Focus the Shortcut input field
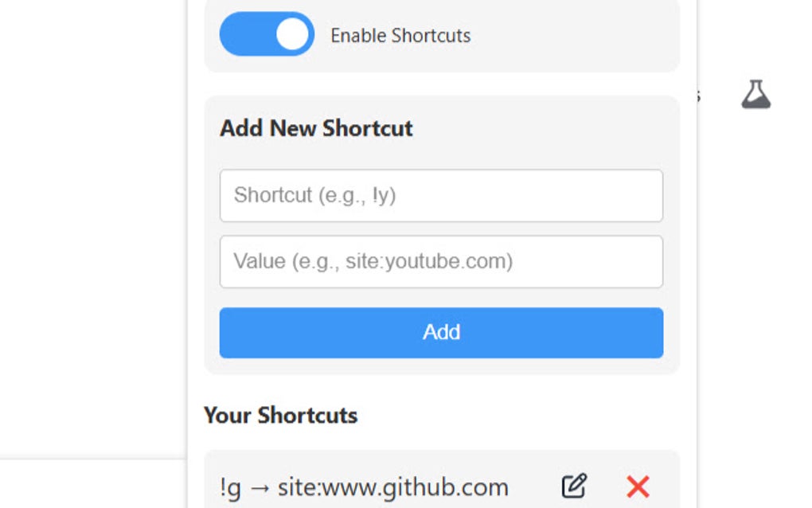This screenshot has height=508, width=812. pos(441,195)
